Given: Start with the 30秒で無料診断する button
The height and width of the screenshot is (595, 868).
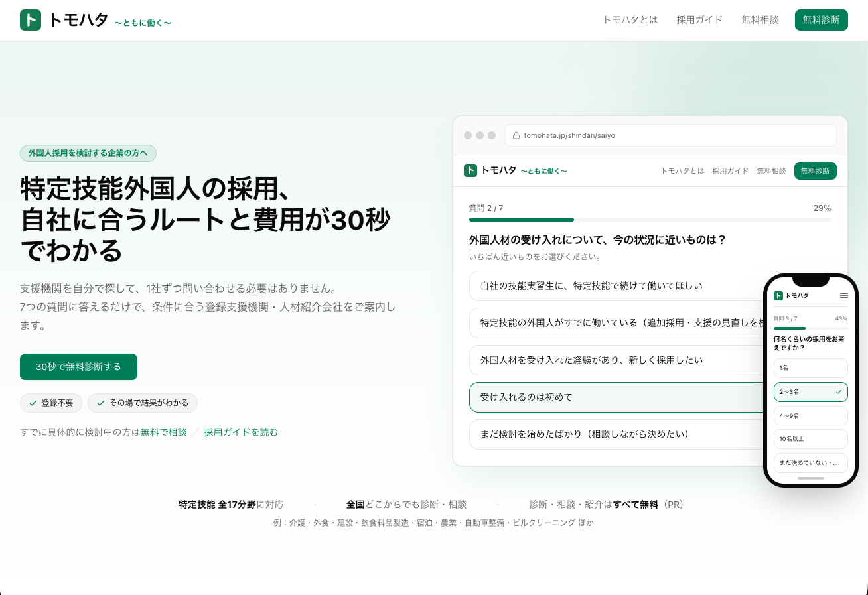Looking at the screenshot, I should tap(78, 367).
